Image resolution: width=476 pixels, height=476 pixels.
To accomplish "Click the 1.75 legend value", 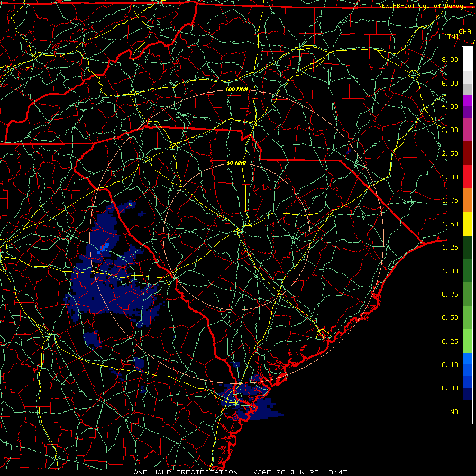I will [x=450, y=200].
